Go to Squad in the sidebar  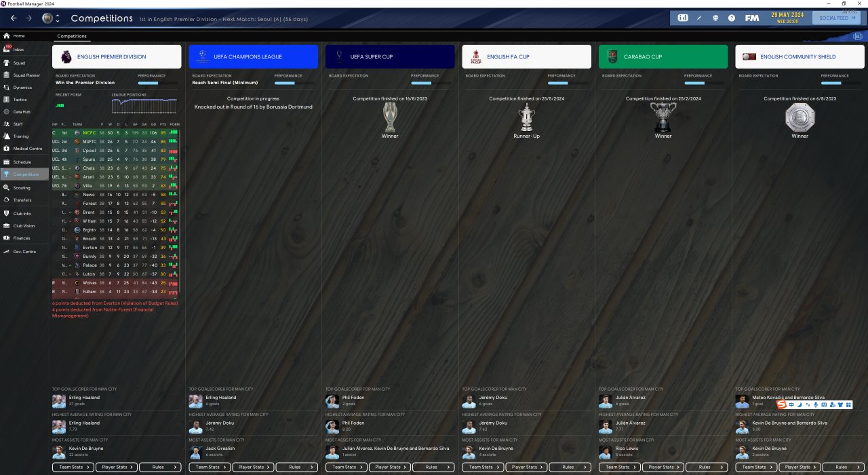(x=24, y=63)
